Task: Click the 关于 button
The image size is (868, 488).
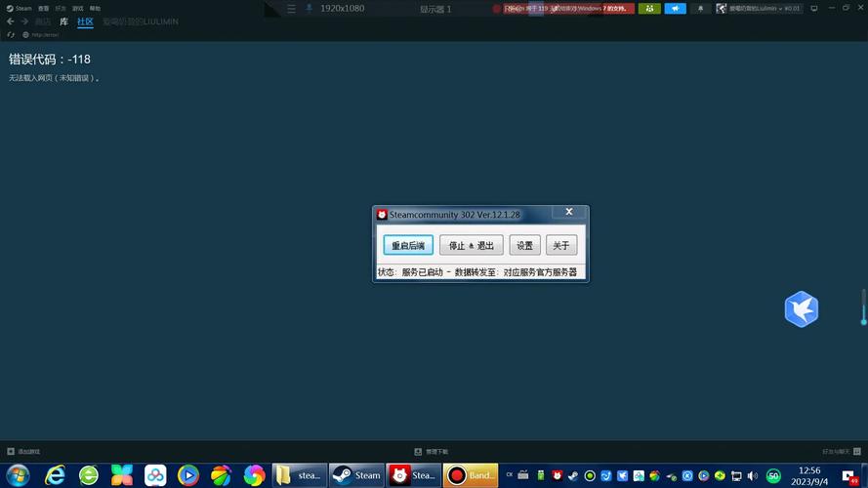Action: 560,245
